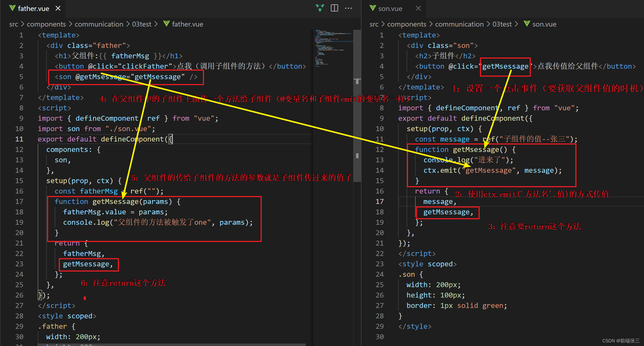Click '<style scoped>' on father.vue line 28

tap(67, 316)
